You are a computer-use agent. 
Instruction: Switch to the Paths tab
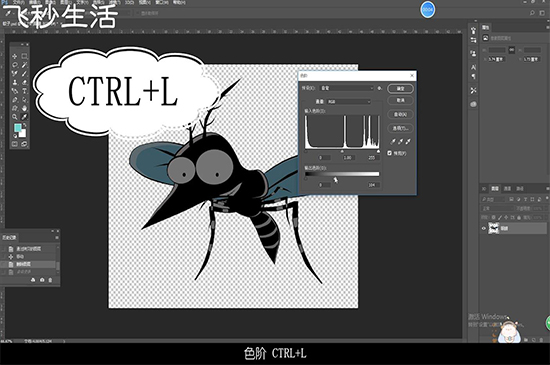(520, 189)
